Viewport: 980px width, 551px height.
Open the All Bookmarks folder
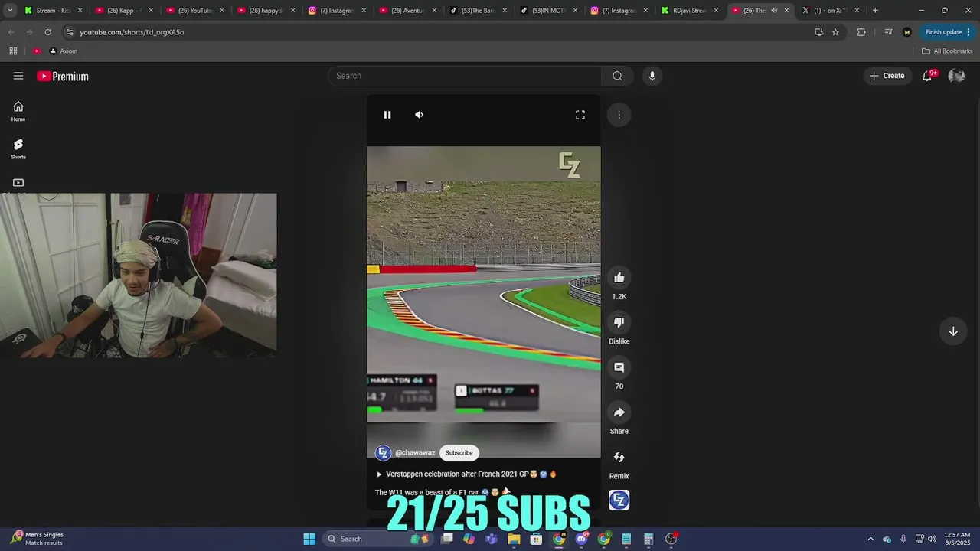point(947,51)
